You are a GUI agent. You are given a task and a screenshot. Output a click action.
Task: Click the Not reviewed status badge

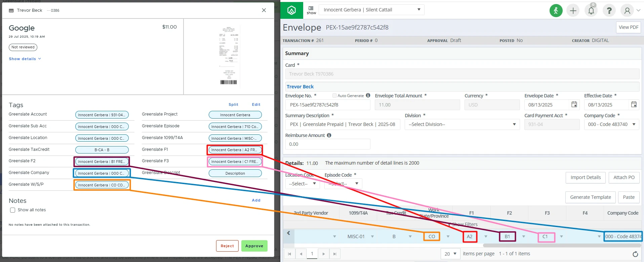[x=23, y=47]
